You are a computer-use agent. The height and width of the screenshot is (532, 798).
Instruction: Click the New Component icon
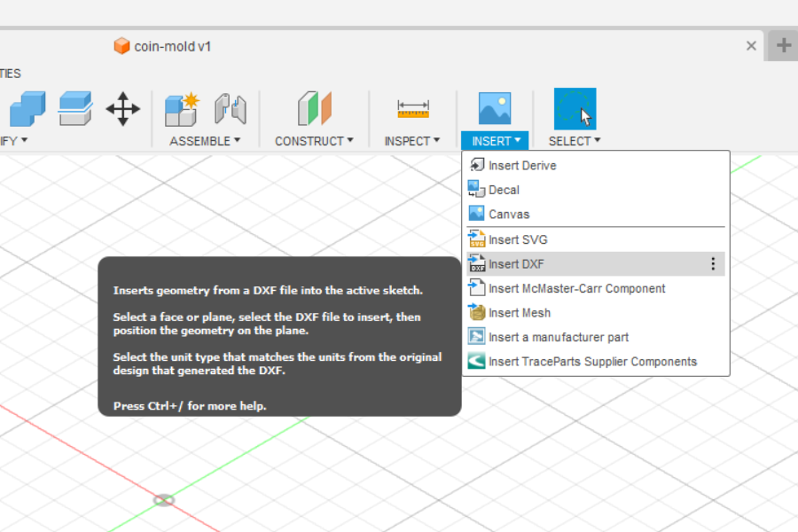pos(182,109)
